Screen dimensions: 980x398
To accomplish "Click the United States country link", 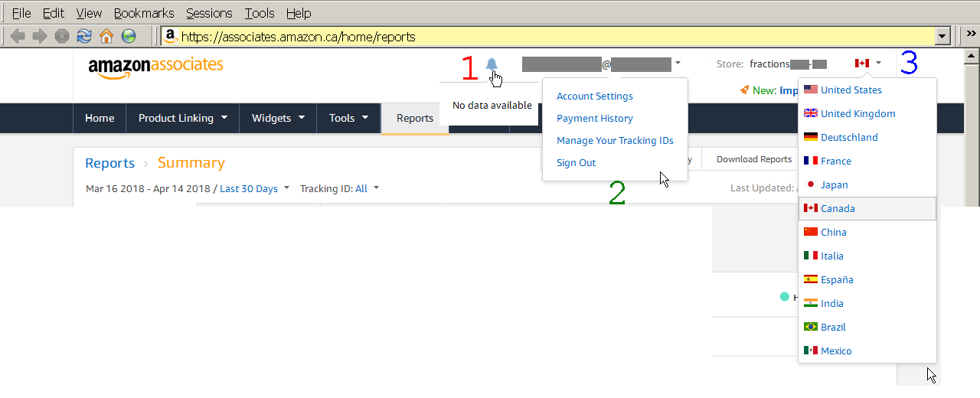I will (x=851, y=90).
